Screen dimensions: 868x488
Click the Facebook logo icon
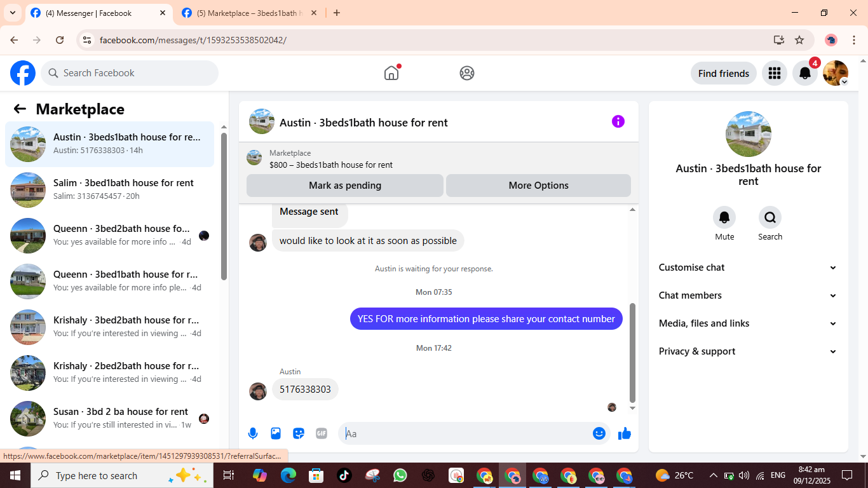[23, 73]
